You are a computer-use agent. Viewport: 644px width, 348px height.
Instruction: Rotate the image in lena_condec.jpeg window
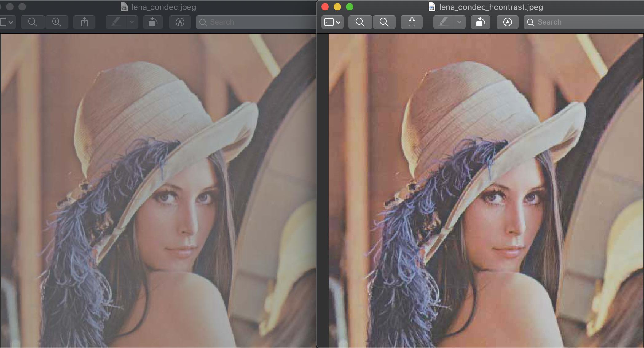153,22
